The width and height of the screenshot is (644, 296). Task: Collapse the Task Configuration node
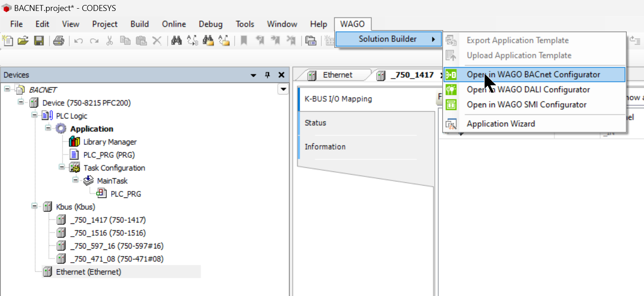click(61, 167)
